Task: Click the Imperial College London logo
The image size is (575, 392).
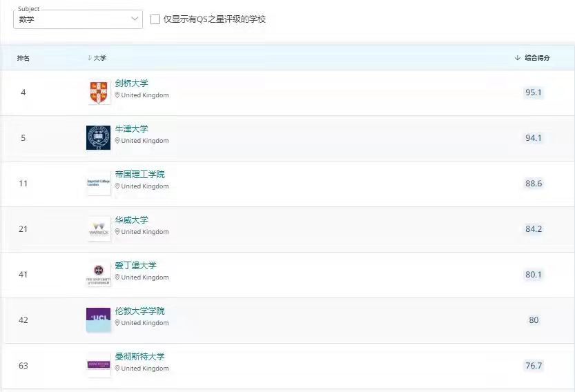Action: 99,183
